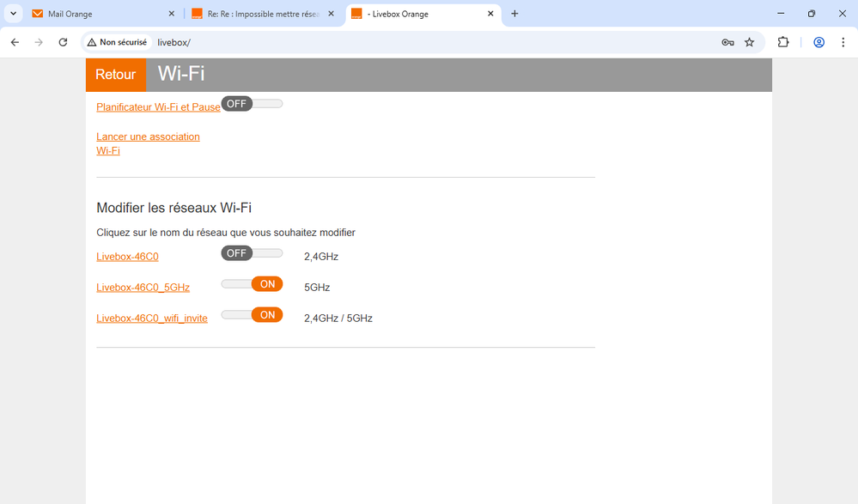
Task: Close the Impossible mettre réseau tab
Action: tap(331, 14)
